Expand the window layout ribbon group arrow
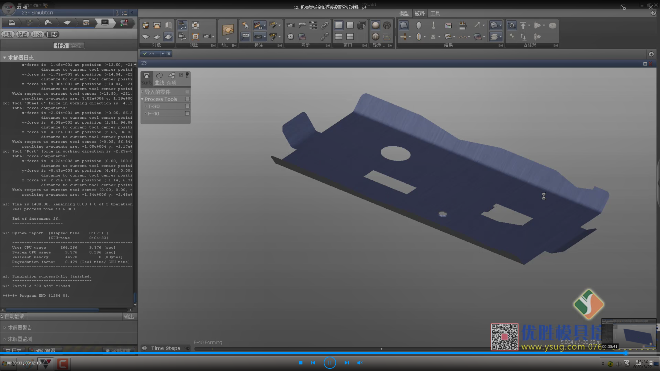This screenshot has height=371, width=660. [x=365, y=45]
